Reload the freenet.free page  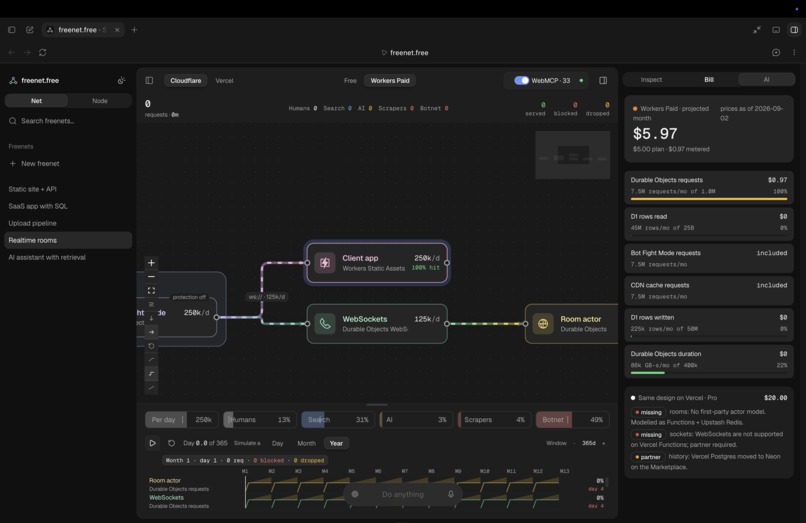(x=43, y=52)
